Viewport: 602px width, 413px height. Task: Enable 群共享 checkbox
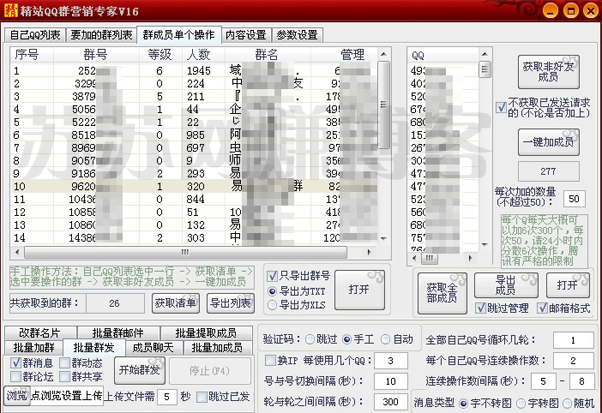click(65, 377)
